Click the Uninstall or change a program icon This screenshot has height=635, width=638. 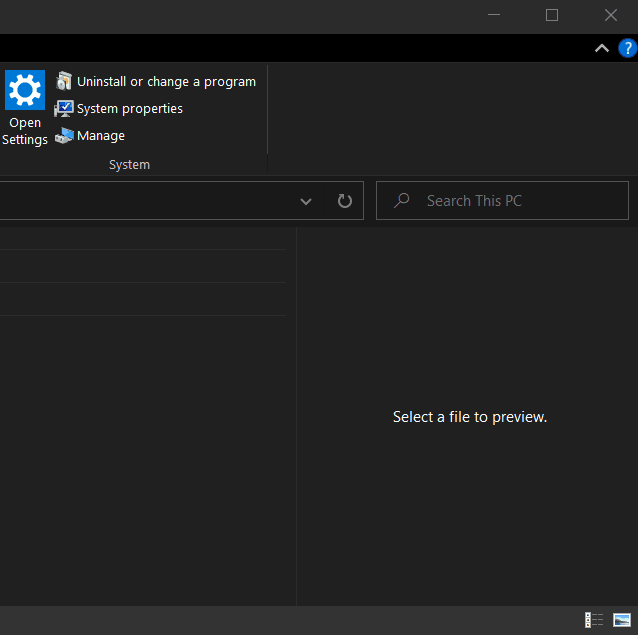pos(64,81)
